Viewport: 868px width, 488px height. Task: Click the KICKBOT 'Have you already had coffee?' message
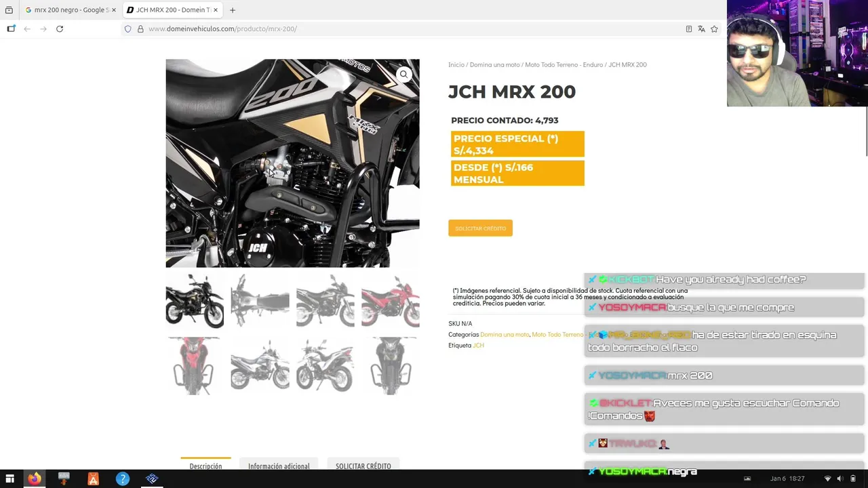pyautogui.click(x=724, y=280)
